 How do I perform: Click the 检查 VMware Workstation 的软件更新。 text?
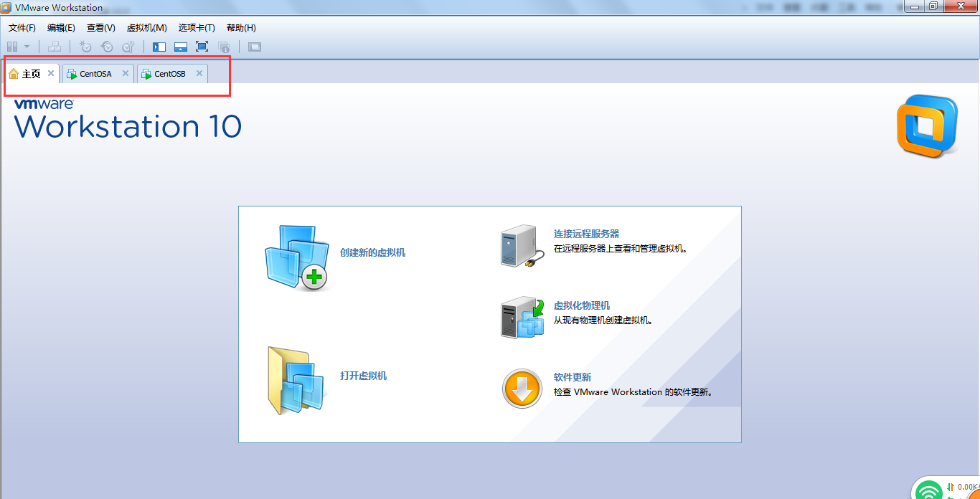coord(633,392)
